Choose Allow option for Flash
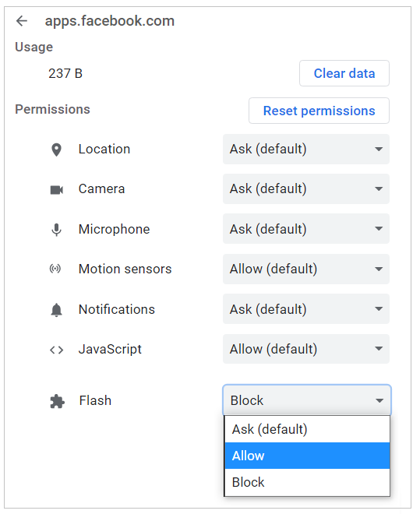The width and height of the screenshot is (420, 514). click(307, 456)
